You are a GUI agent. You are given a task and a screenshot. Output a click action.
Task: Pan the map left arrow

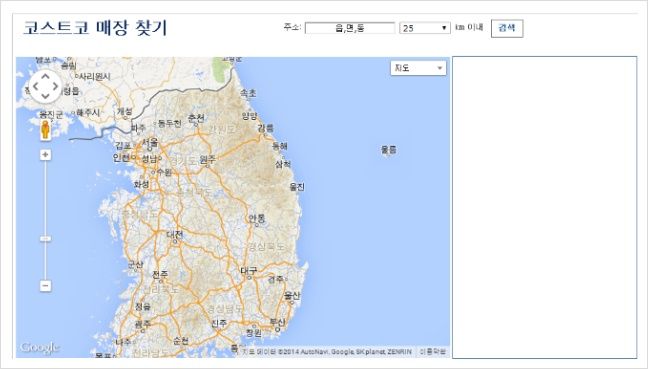(36, 86)
